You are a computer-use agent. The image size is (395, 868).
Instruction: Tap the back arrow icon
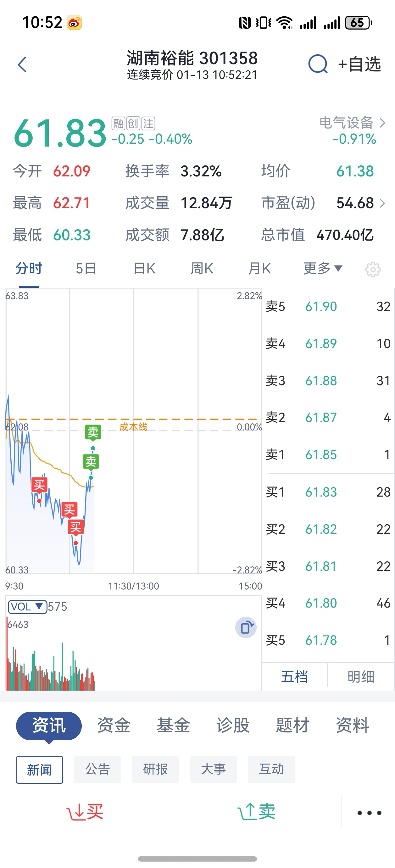tap(22, 64)
